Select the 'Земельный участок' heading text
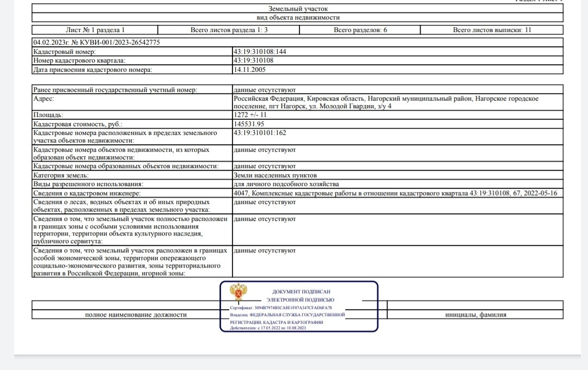 pos(298,9)
